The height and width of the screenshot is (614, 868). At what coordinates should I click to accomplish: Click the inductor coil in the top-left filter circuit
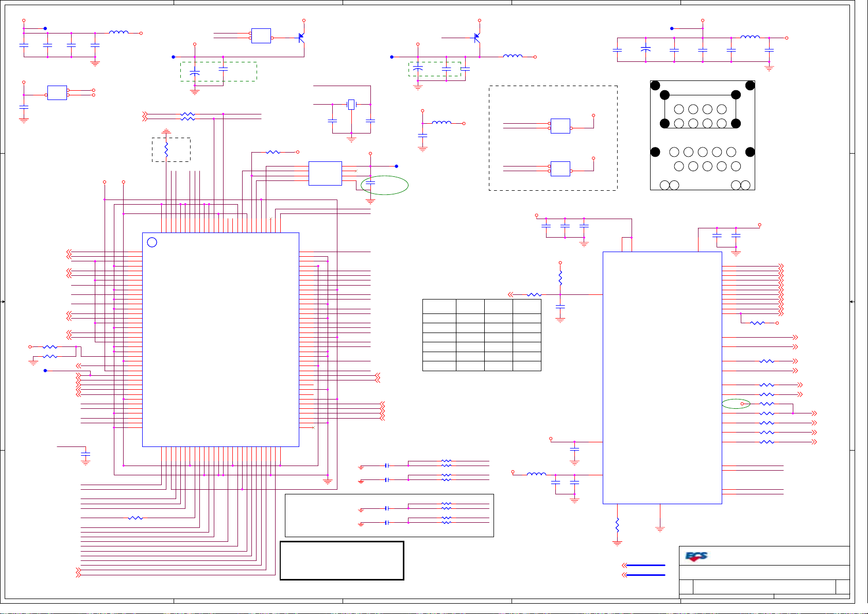pos(118,32)
